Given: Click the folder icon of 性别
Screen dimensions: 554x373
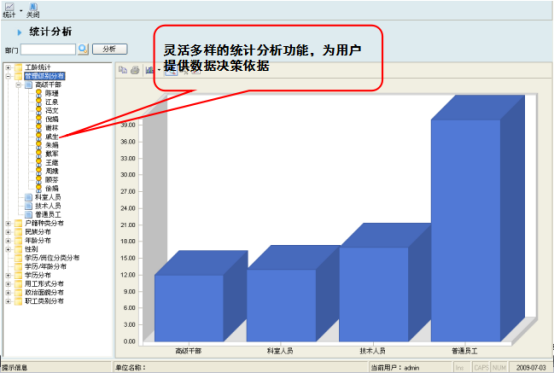Looking at the screenshot, I should pos(18,249).
